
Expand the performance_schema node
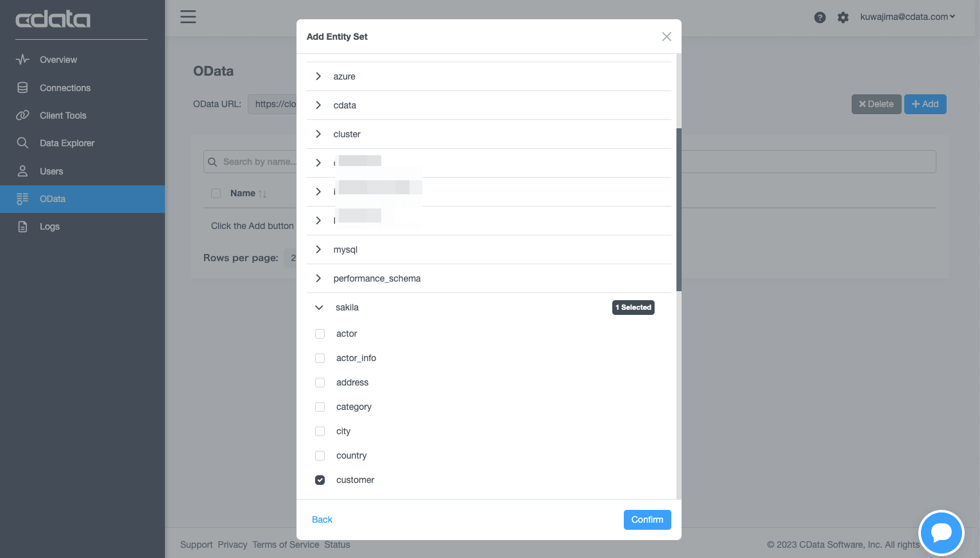(318, 278)
